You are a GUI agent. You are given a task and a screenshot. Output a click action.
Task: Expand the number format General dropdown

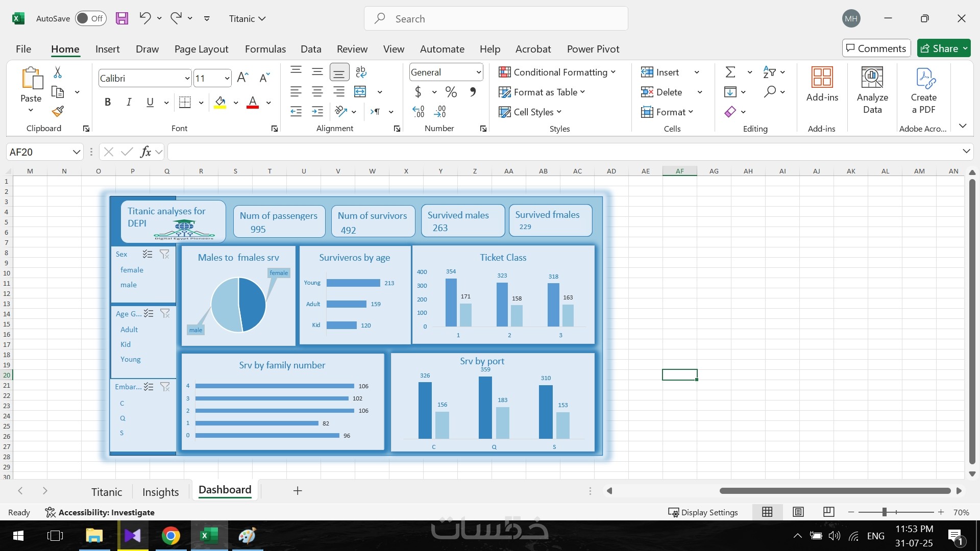click(478, 72)
